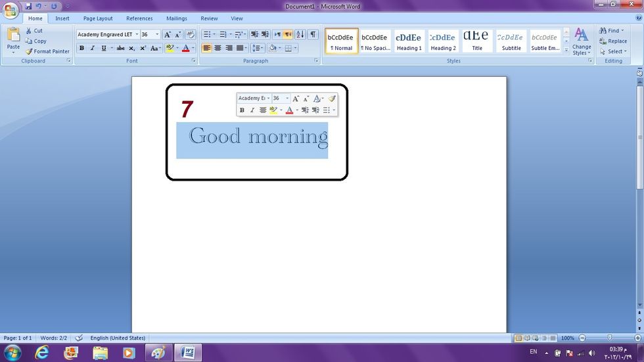Image resolution: width=644 pixels, height=362 pixels.
Task: Click the Clear Formatting icon in Font group
Action: click(191, 34)
